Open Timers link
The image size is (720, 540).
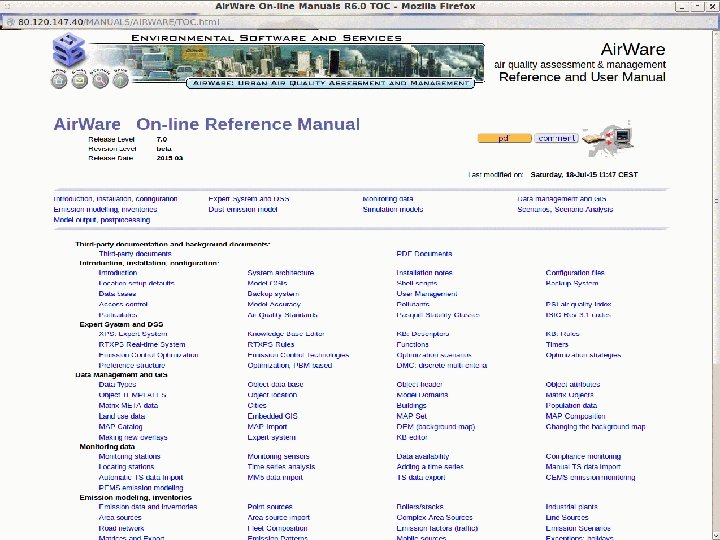click(557, 344)
